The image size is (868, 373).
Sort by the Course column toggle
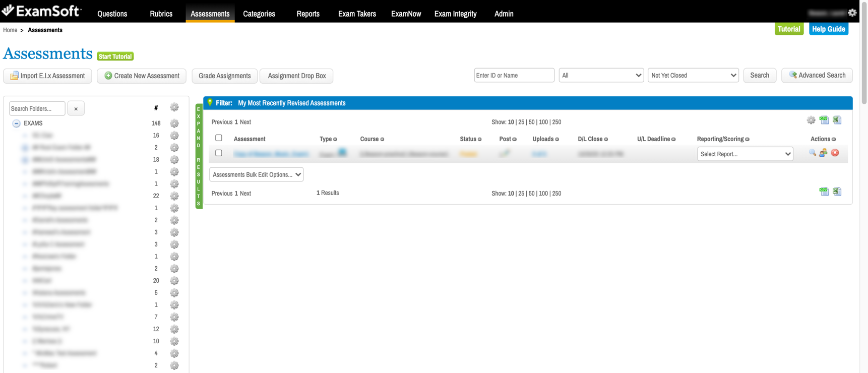383,140
